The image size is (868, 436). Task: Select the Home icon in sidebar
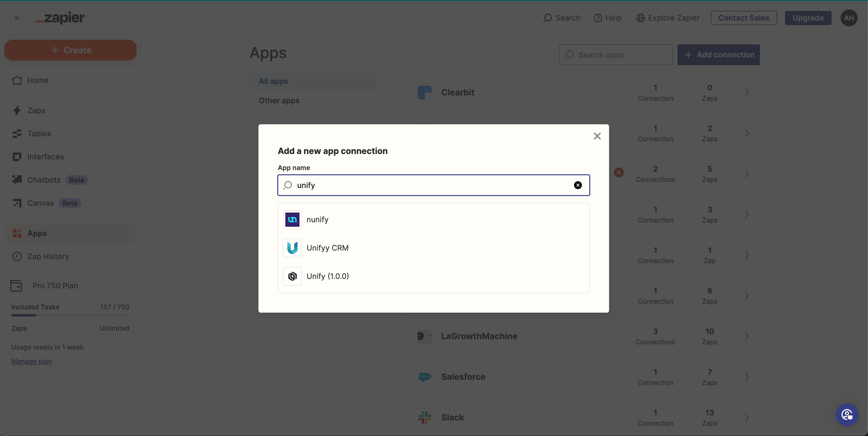tap(17, 80)
